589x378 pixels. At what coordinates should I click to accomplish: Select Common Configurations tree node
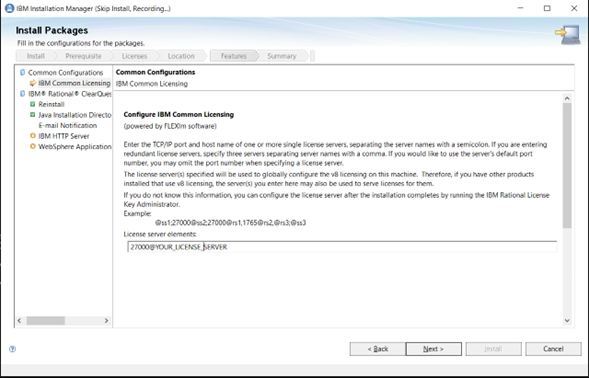click(x=65, y=73)
